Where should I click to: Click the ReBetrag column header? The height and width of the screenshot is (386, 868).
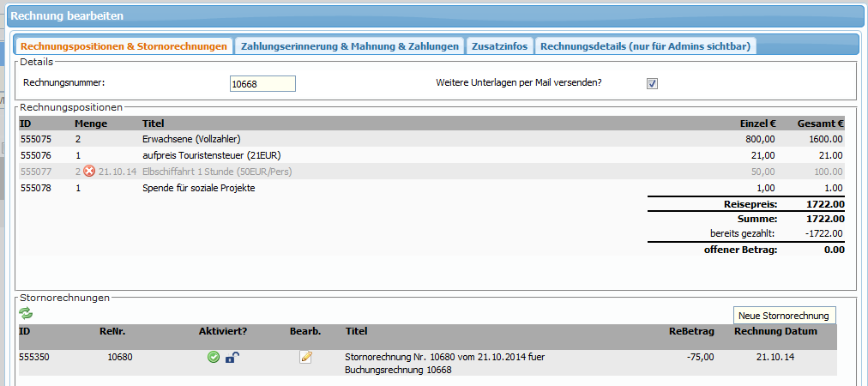[x=690, y=331]
